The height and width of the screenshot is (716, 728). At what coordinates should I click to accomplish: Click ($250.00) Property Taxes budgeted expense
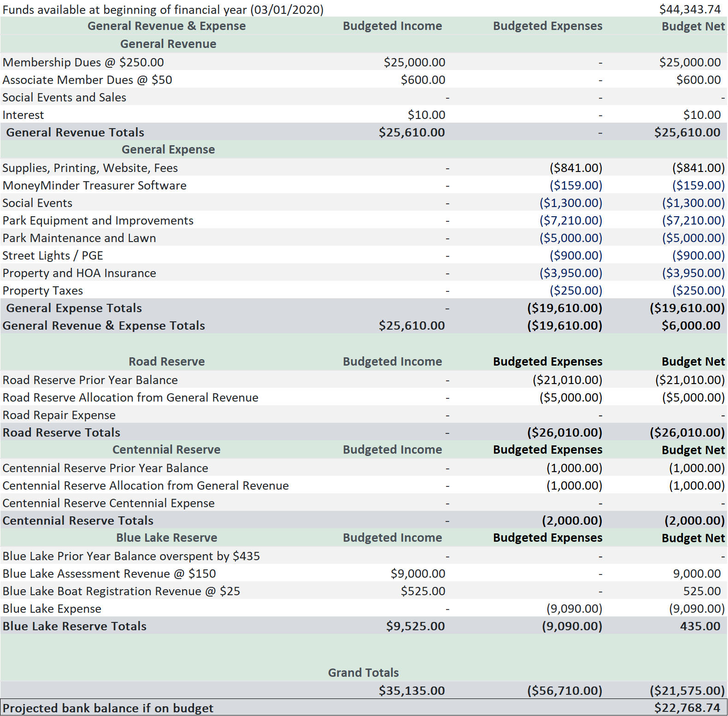(575, 290)
